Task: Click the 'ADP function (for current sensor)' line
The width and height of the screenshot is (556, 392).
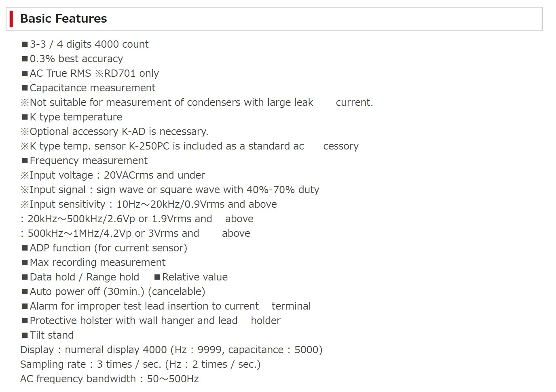Action: pos(104,248)
